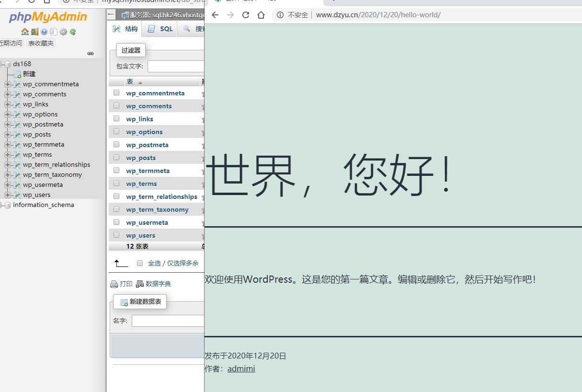The width and height of the screenshot is (582, 392).
Task: Open print view via 打印 printer icon
Action: pyautogui.click(x=121, y=284)
